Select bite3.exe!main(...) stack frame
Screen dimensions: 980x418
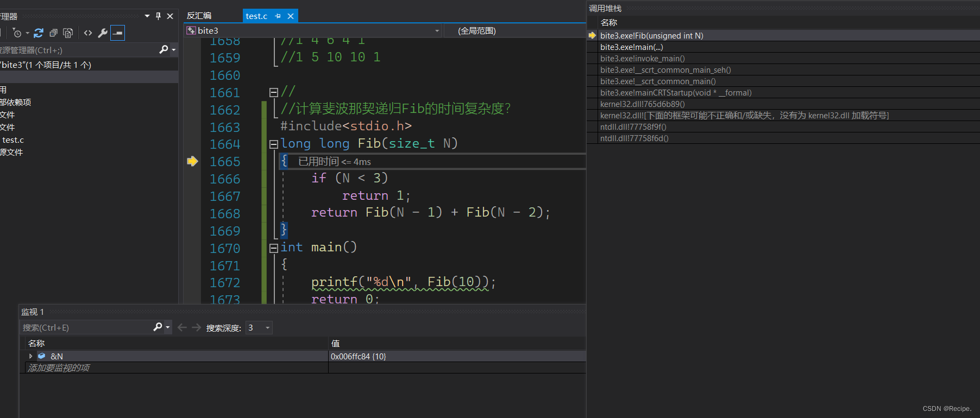click(x=631, y=47)
